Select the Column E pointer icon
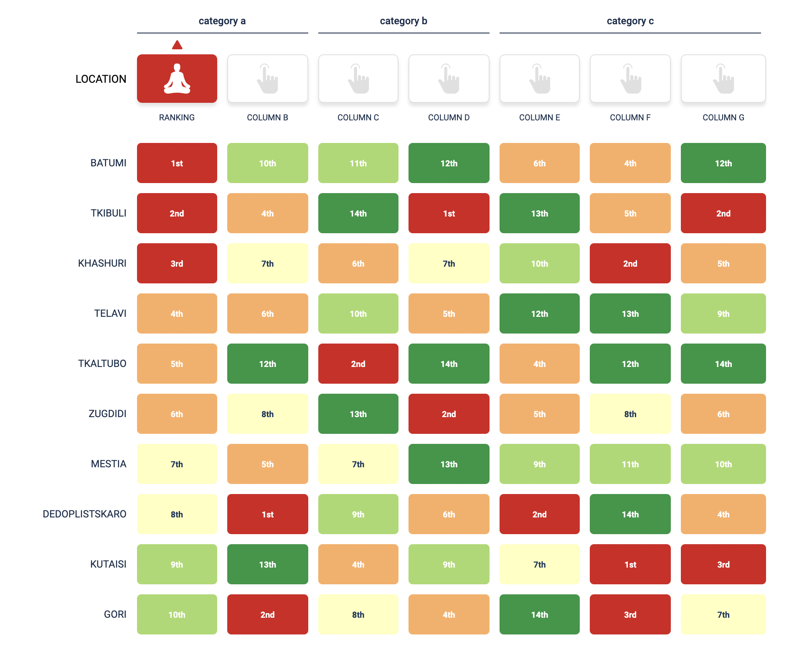 [x=539, y=79]
